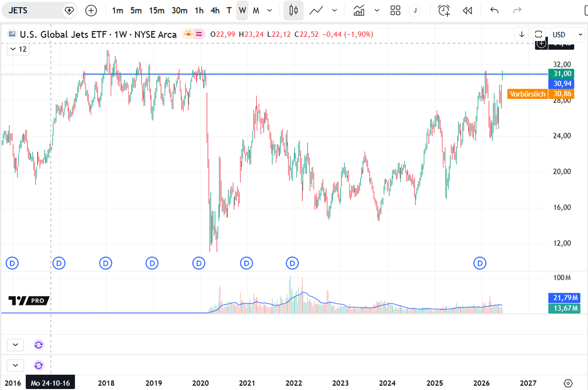This screenshot has width=588, height=390.
Task: Click the rounded square icon beside USD
Action: pos(539,34)
